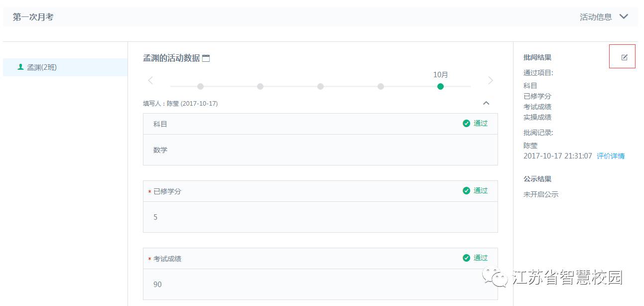The image size is (644, 306).
Task: Click the 通过 text in 考试成绩 row
Action: point(481,258)
